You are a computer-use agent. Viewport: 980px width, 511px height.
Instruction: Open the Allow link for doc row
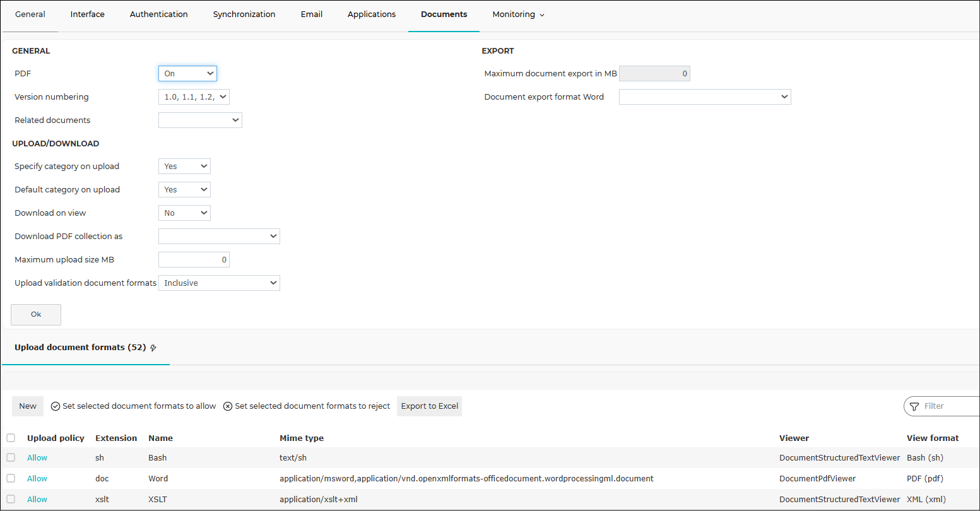(x=37, y=478)
